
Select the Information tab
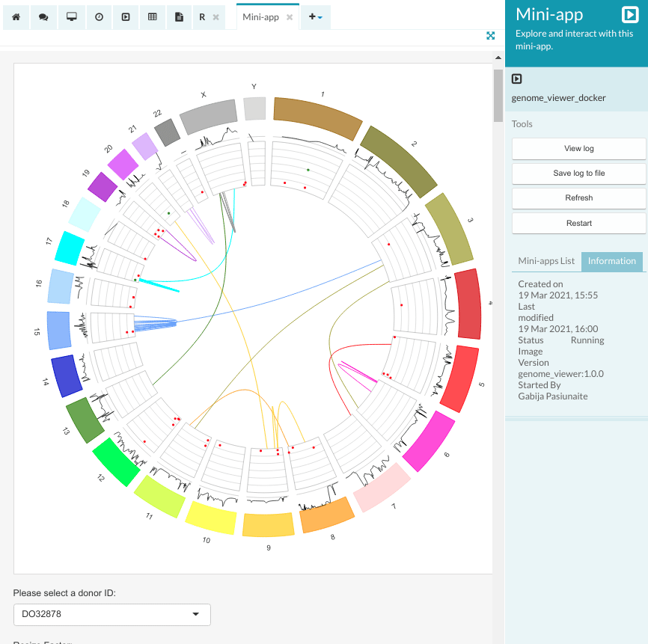[611, 261]
